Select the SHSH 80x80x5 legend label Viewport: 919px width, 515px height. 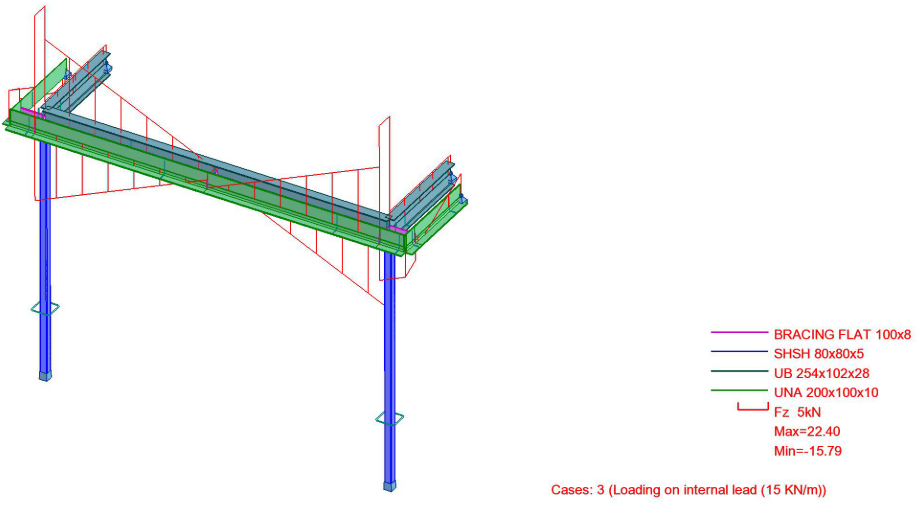point(819,354)
